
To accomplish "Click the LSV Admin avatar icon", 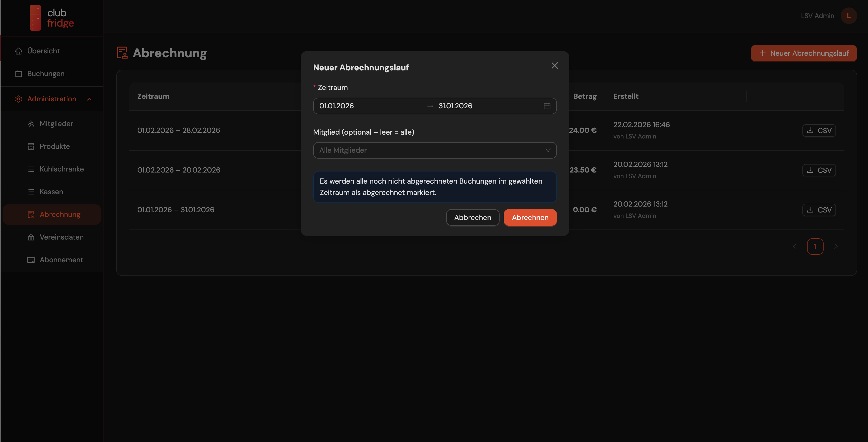I will click(848, 16).
